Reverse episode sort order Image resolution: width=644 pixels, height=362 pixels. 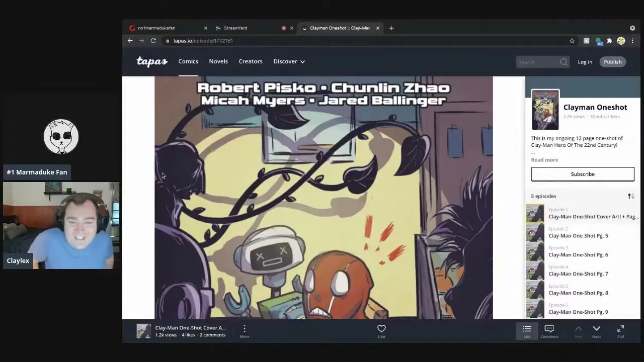pyautogui.click(x=631, y=196)
